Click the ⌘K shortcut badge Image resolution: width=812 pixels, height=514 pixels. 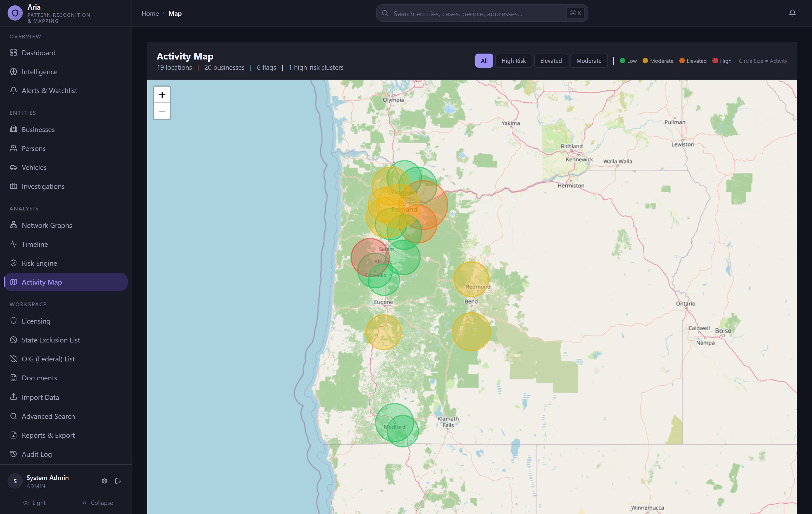[575, 13]
